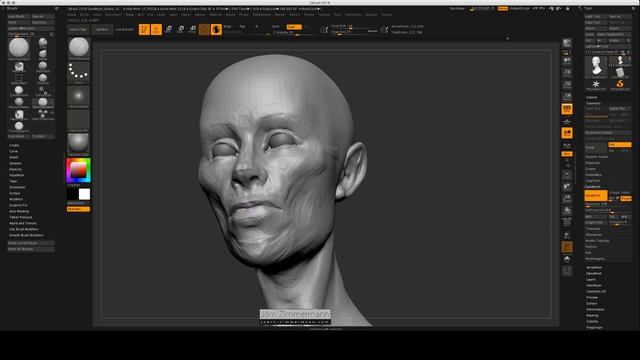Click the BPR render icon on right shelf
The image size is (640, 360).
coord(567,44)
